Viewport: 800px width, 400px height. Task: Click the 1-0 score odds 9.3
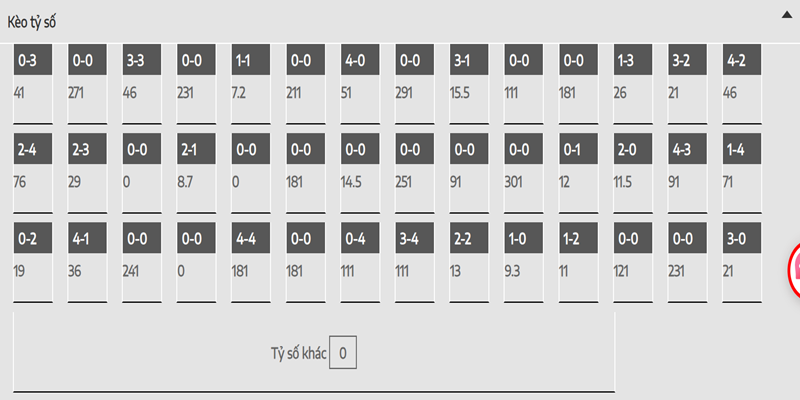point(524,262)
